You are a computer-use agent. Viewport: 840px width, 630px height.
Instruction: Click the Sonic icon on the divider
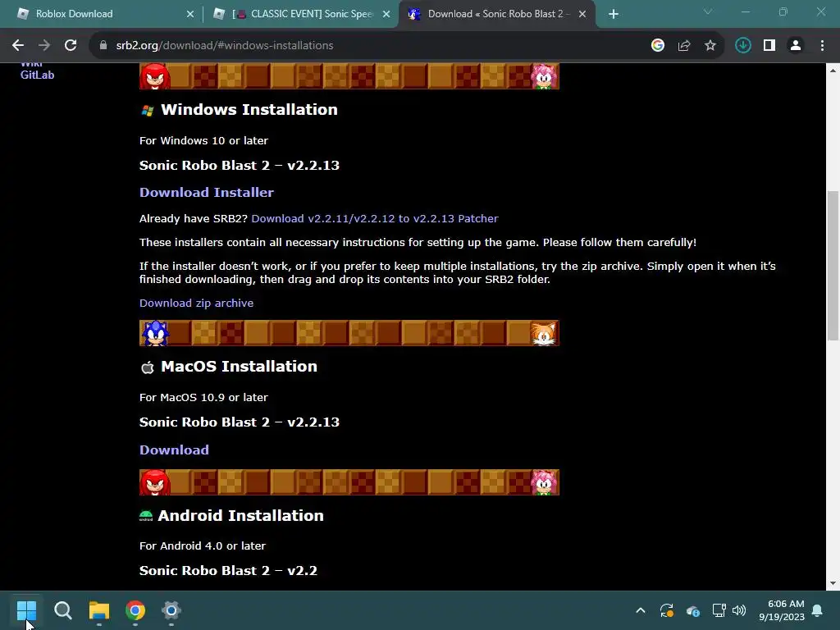[x=155, y=333]
